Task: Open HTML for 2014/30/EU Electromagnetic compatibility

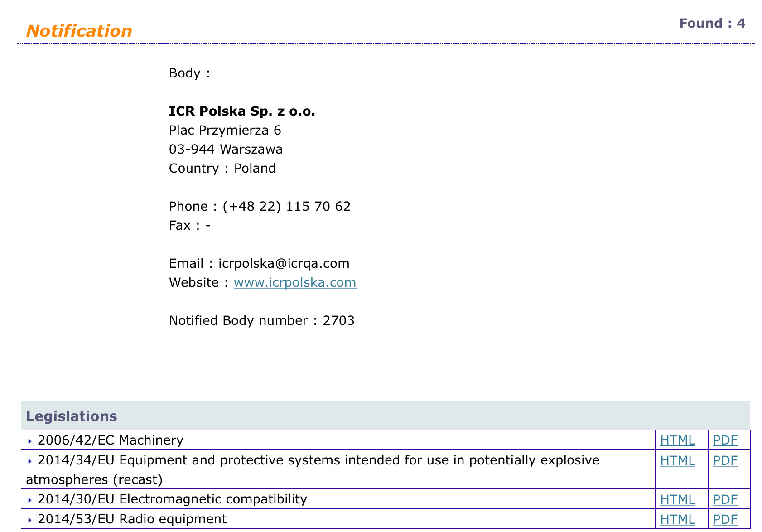Action: click(x=677, y=499)
